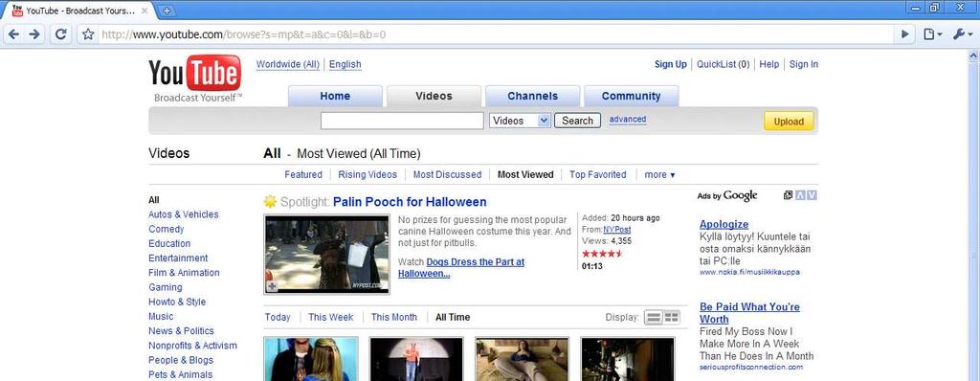Expand the more categories dropdown

coord(659,174)
